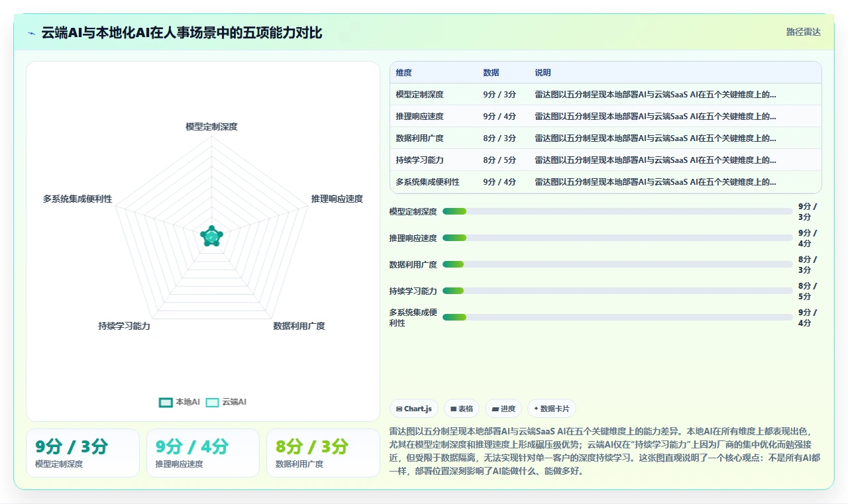Screen dimensions: 848x504
Task: Open the 推理响应速度 stat card
Action: coord(203,453)
